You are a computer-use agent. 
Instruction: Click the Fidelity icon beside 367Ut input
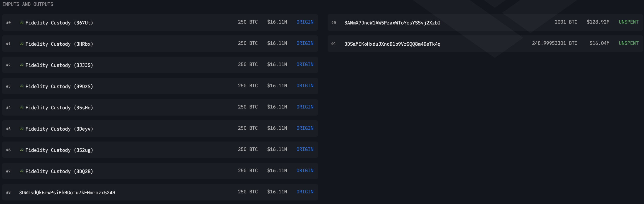tap(22, 22)
